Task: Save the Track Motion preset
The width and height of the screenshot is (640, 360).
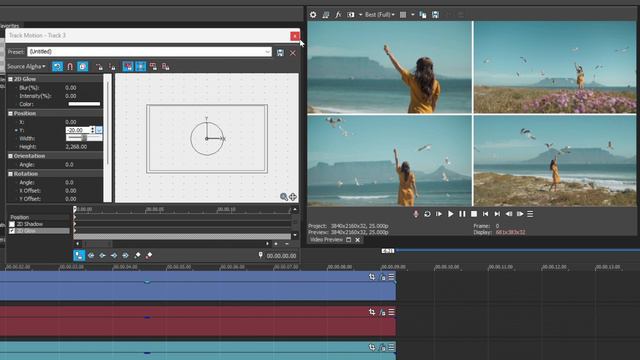Action: click(280, 53)
